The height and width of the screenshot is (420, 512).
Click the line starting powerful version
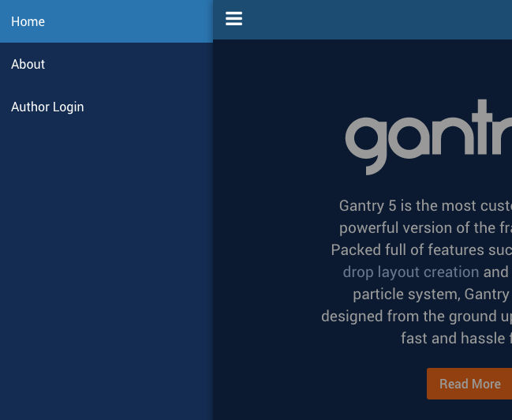point(426,227)
